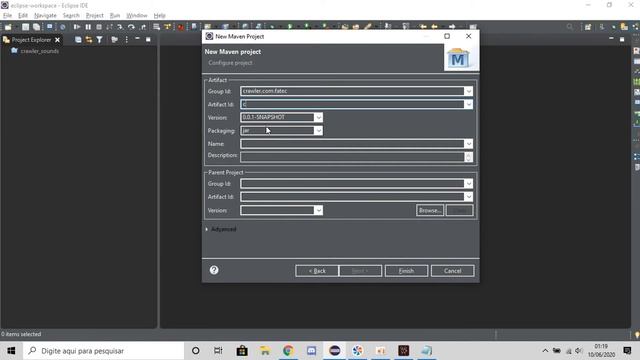Open the Parent Project Version dropdown
The height and width of the screenshot is (360, 640).
318,210
